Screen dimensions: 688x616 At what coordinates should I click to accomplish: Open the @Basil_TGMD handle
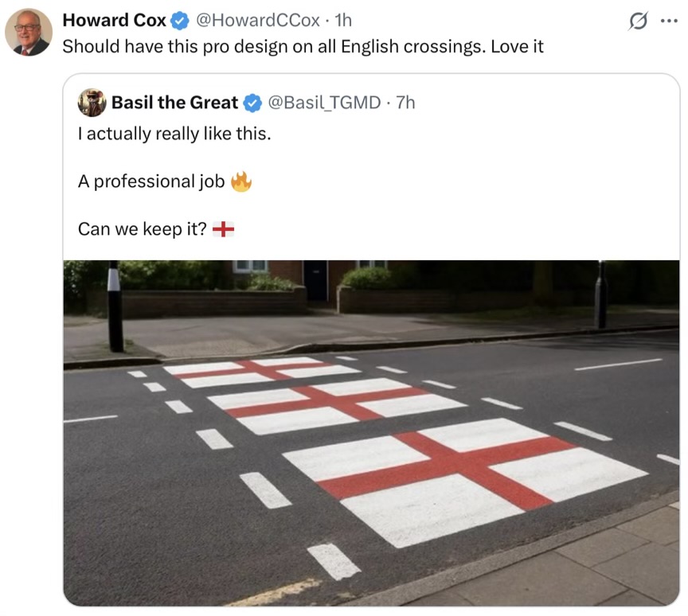[x=324, y=103]
